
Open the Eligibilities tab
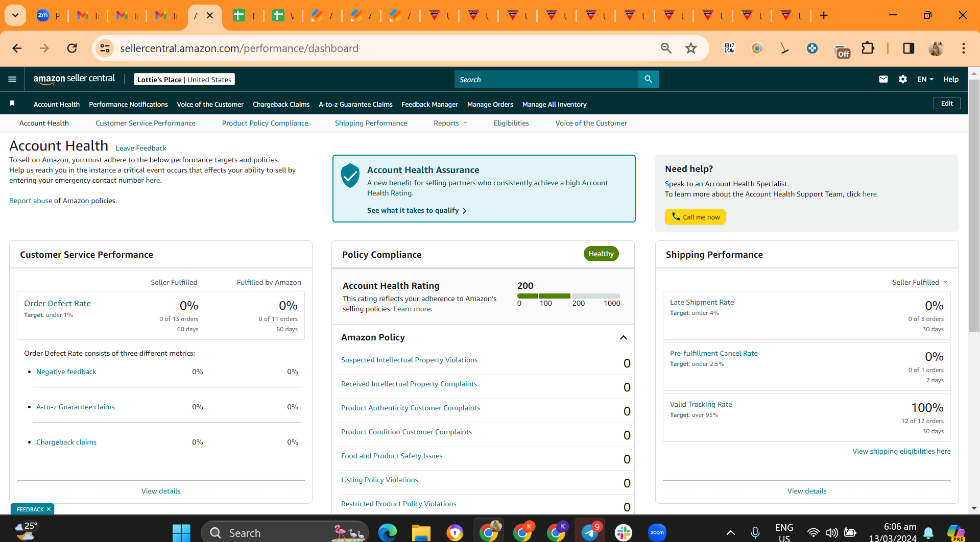tap(511, 123)
